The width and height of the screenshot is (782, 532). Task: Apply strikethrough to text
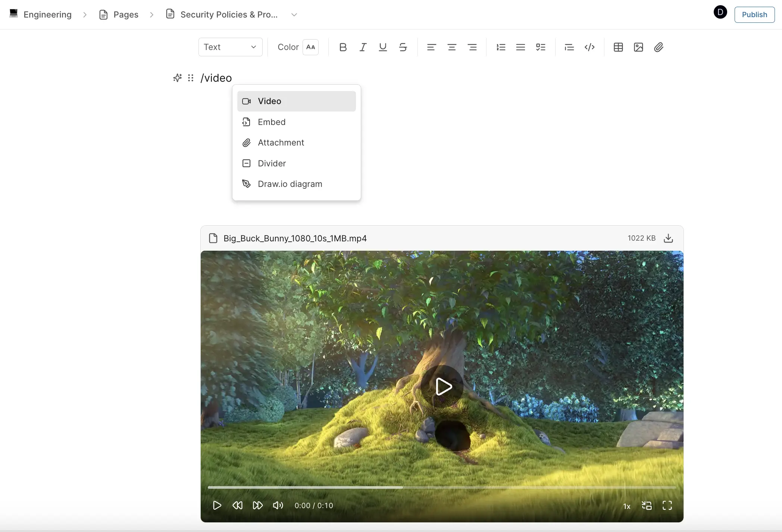[x=403, y=47]
